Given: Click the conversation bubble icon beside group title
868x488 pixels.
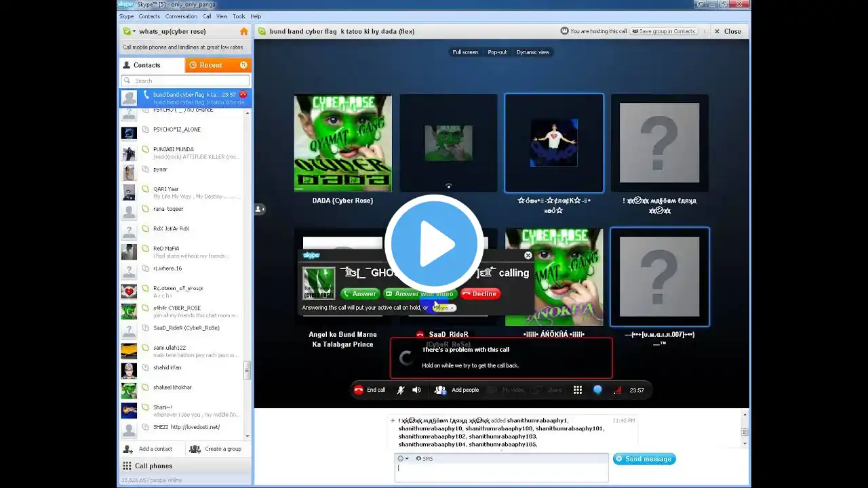Looking at the screenshot, I should click(262, 31).
